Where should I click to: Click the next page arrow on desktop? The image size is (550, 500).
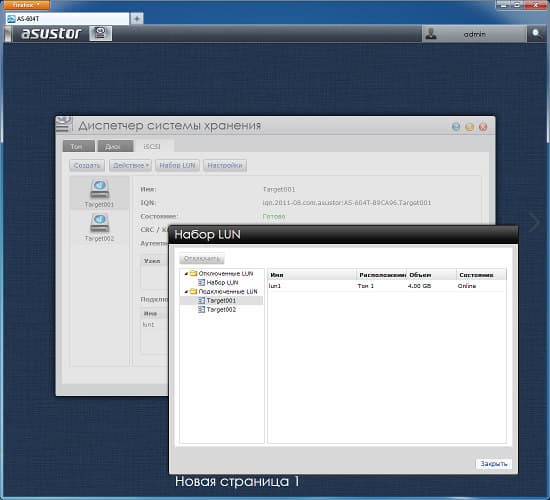coord(535,222)
